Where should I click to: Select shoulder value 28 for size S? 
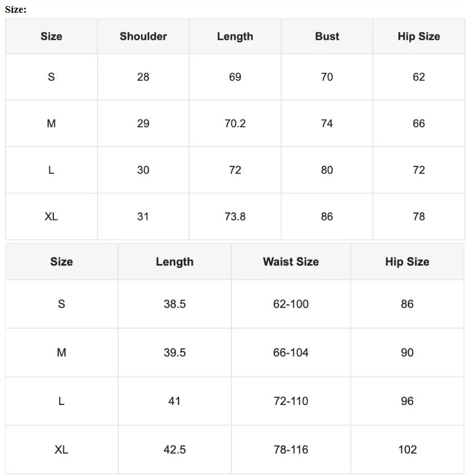[143, 77]
